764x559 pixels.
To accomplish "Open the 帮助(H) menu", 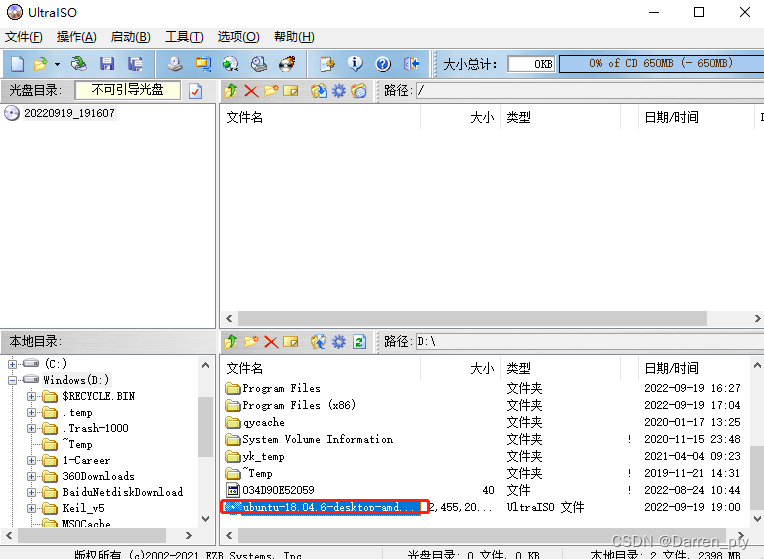I will [x=294, y=37].
